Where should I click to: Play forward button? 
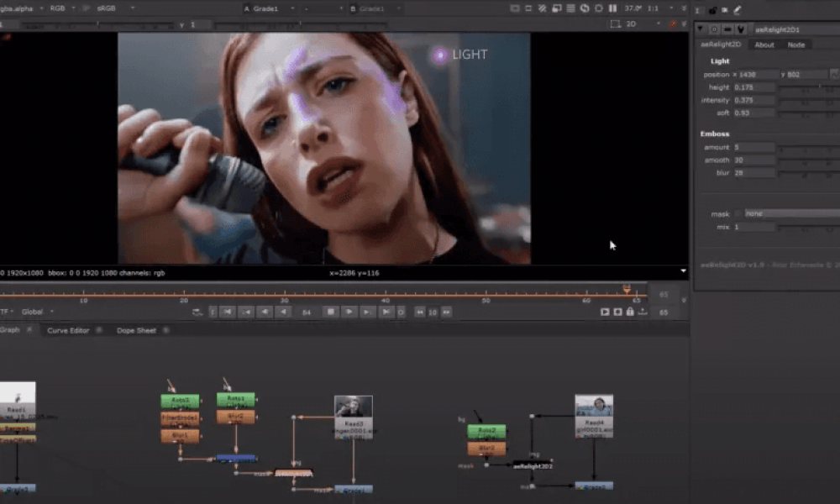[349, 312]
